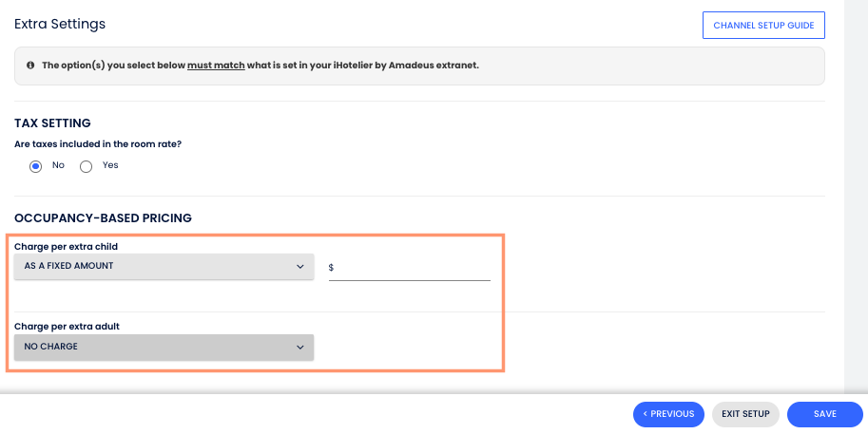Viewport: 868px width, 434px height.
Task: Select the No radio button for taxes
Action: [36, 166]
